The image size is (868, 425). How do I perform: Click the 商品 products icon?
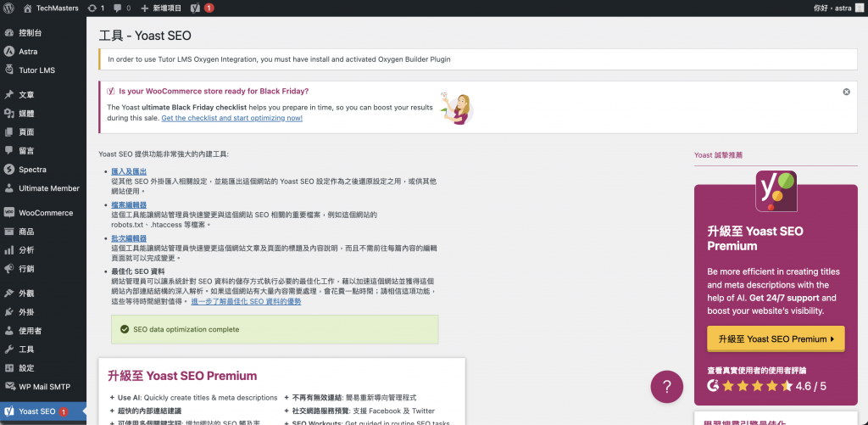point(8,232)
